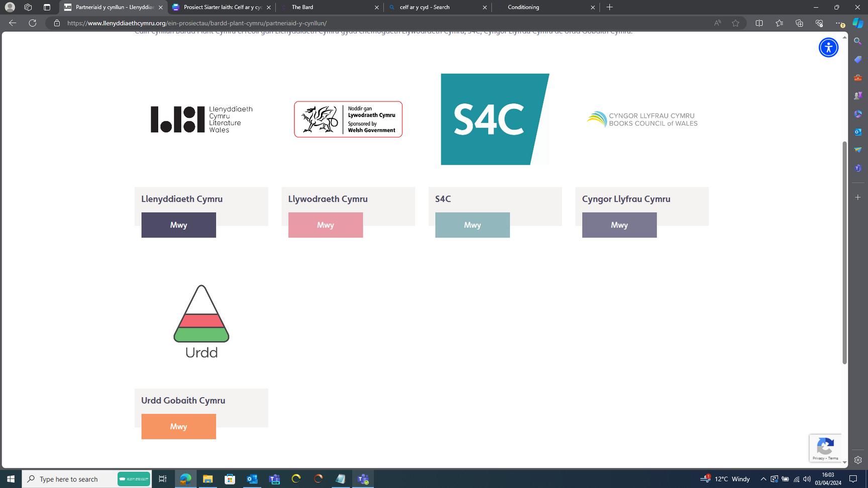
Task: Click the Welsh Government sponsor logo
Action: pos(348,119)
